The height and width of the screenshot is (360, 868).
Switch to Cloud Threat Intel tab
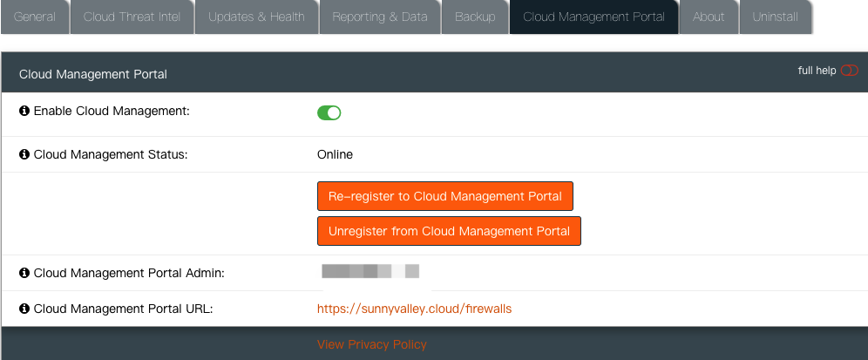click(x=131, y=17)
